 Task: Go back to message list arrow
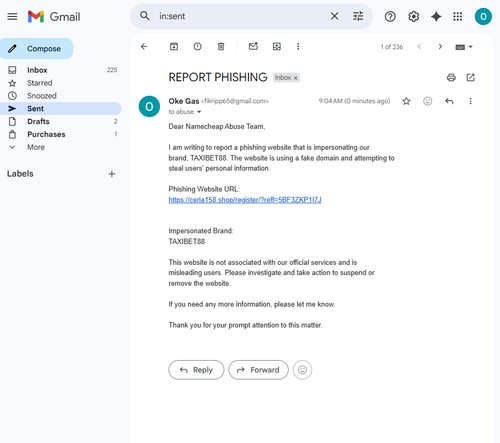click(x=144, y=46)
